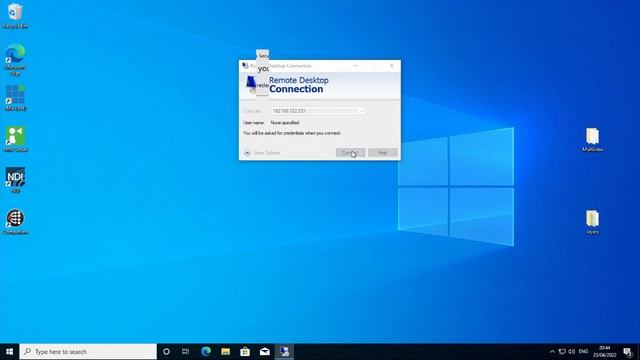Click the Computer address field
The height and width of the screenshot is (360, 640).
click(x=318, y=111)
